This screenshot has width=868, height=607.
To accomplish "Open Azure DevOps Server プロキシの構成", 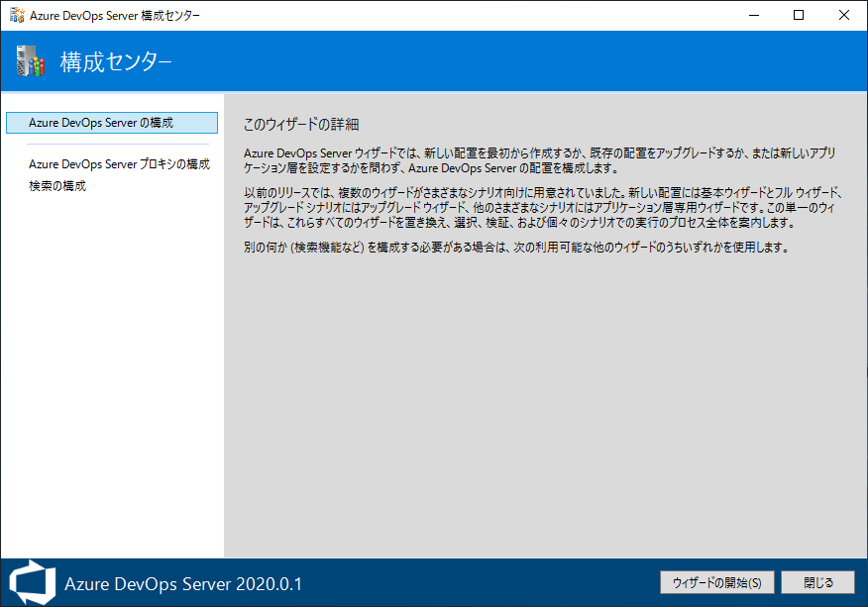I will pyautogui.click(x=119, y=164).
